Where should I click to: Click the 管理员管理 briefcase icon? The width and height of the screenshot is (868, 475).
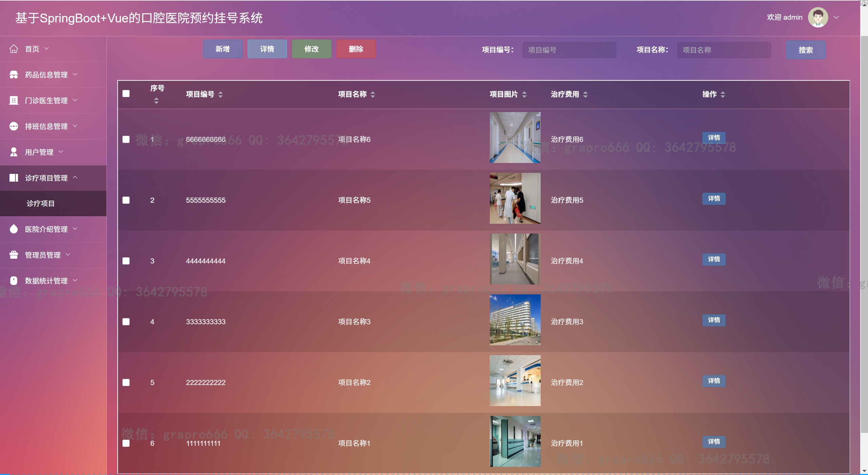[x=14, y=255]
